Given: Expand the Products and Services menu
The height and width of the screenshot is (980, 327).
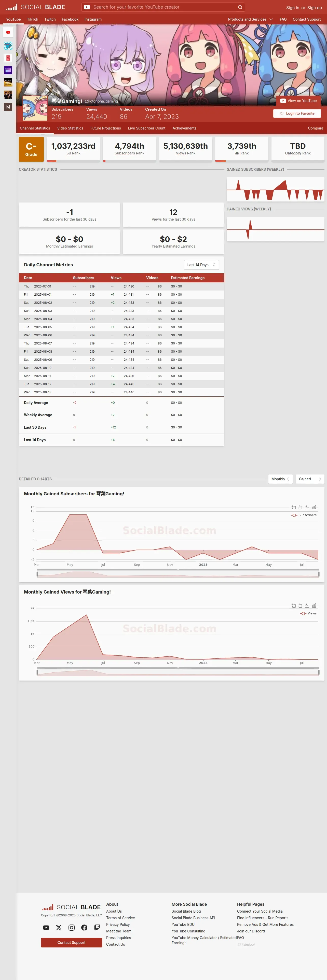Looking at the screenshot, I should pyautogui.click(x=251, y=19).
